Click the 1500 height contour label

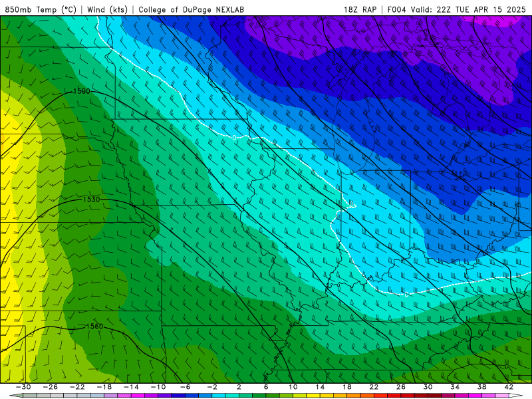(x=82, y=91)
